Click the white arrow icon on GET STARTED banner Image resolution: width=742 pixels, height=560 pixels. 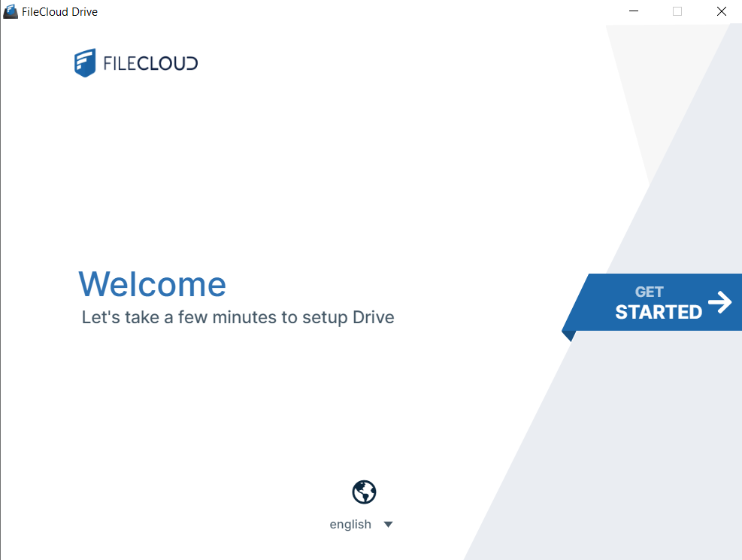[x=721, y=301]
